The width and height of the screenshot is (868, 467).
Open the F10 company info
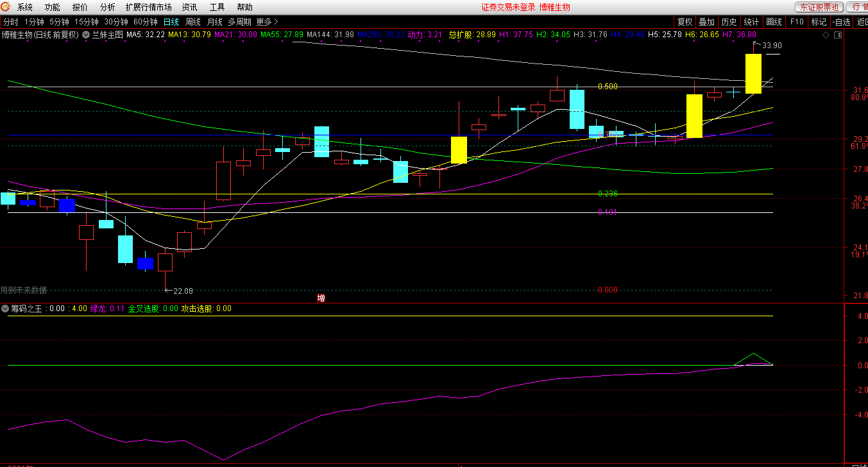click(x=797, y=22)
